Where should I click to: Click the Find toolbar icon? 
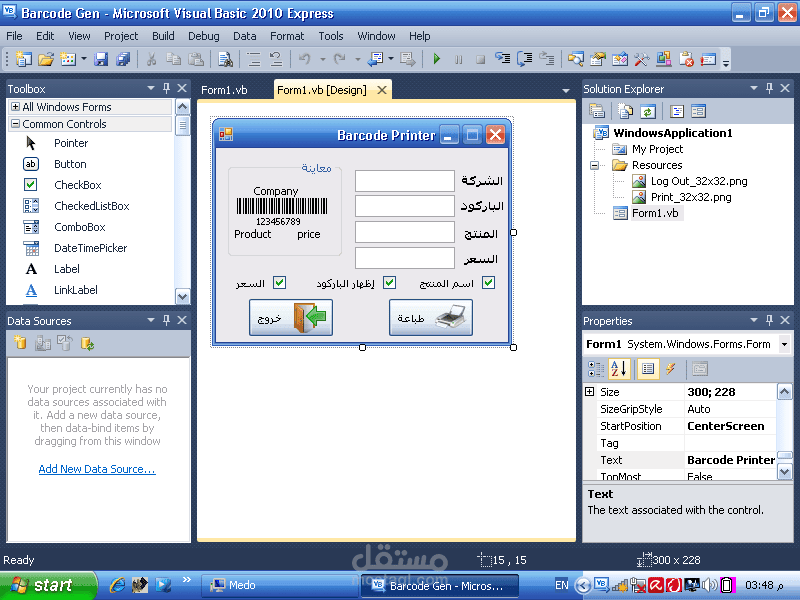coord(225,59)
